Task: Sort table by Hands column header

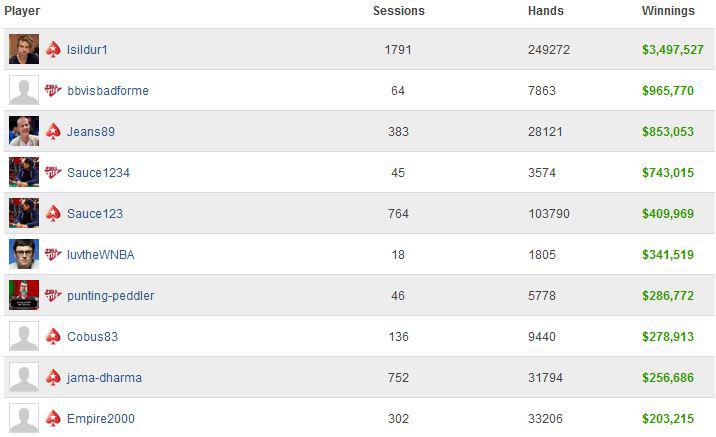Action: point(546,11)
